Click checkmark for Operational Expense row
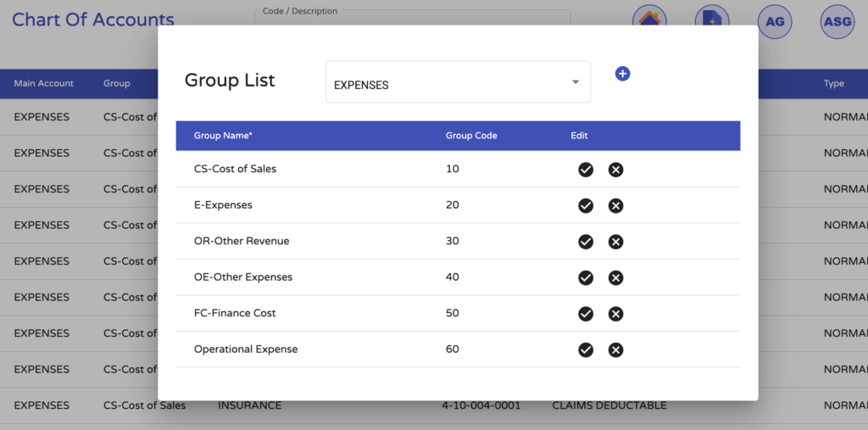Image resolution: width=868 pixels, height=430 pixels. point(585,350)
